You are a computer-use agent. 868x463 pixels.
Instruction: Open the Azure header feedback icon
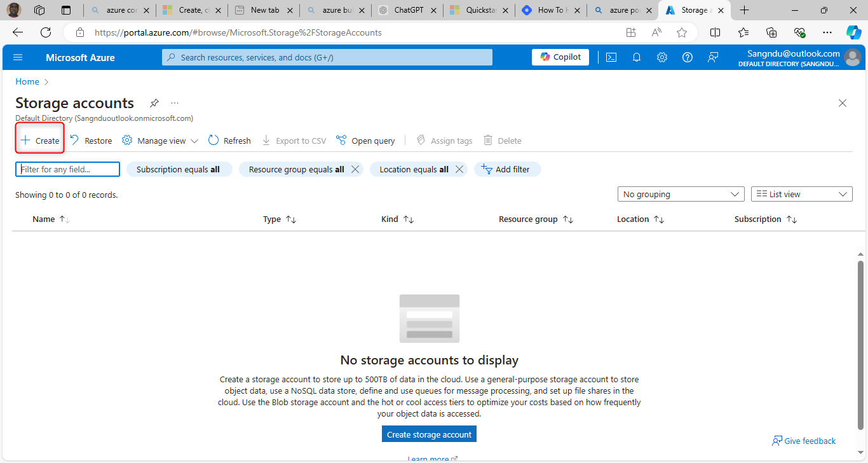pos(713,57)
